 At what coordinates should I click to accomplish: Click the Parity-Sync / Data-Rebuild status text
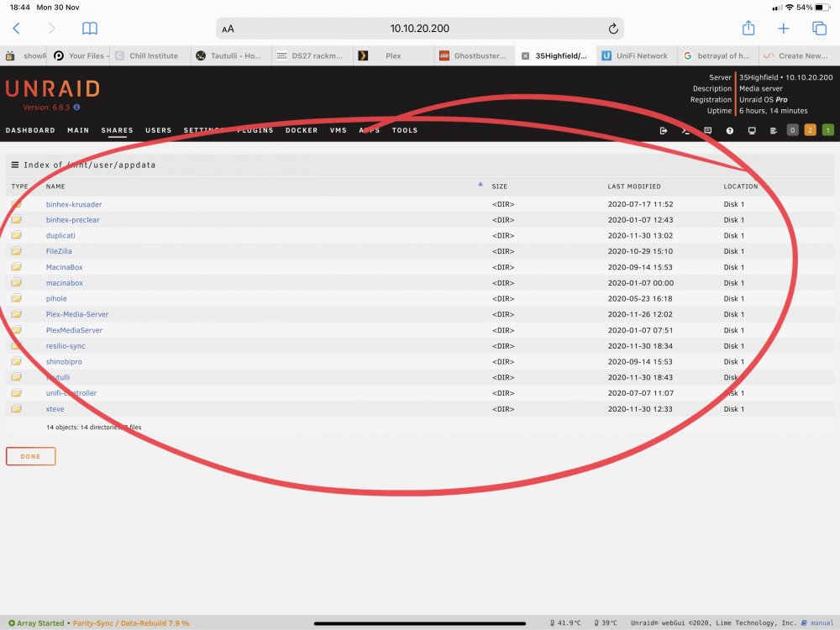pos(131,623)
